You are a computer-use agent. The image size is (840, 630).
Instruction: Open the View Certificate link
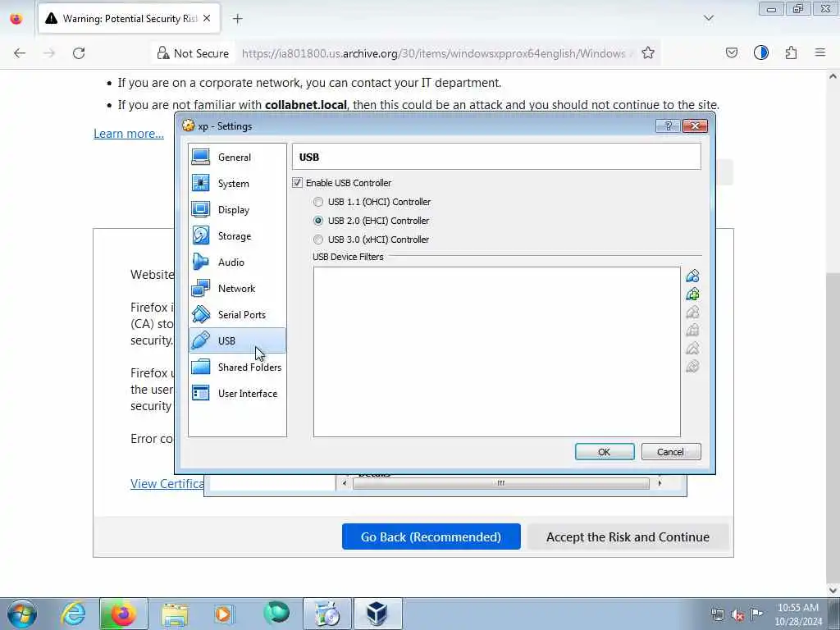tap(167, 484)
